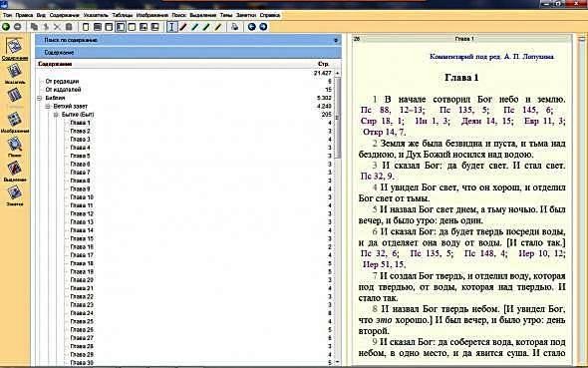The image size is (588, 368).
Task: Select Глава 7 in the contents tree
Action: (81, 173)
